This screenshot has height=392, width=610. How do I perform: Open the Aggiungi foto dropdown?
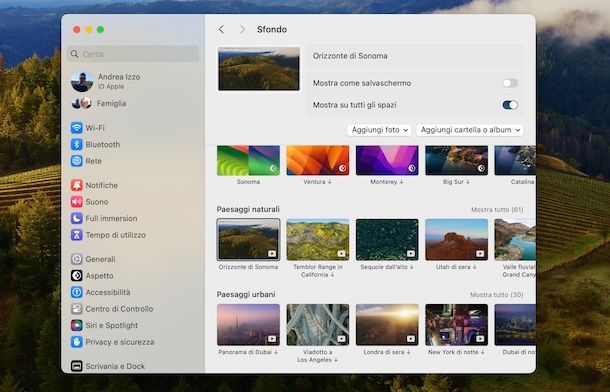(379, 130)
